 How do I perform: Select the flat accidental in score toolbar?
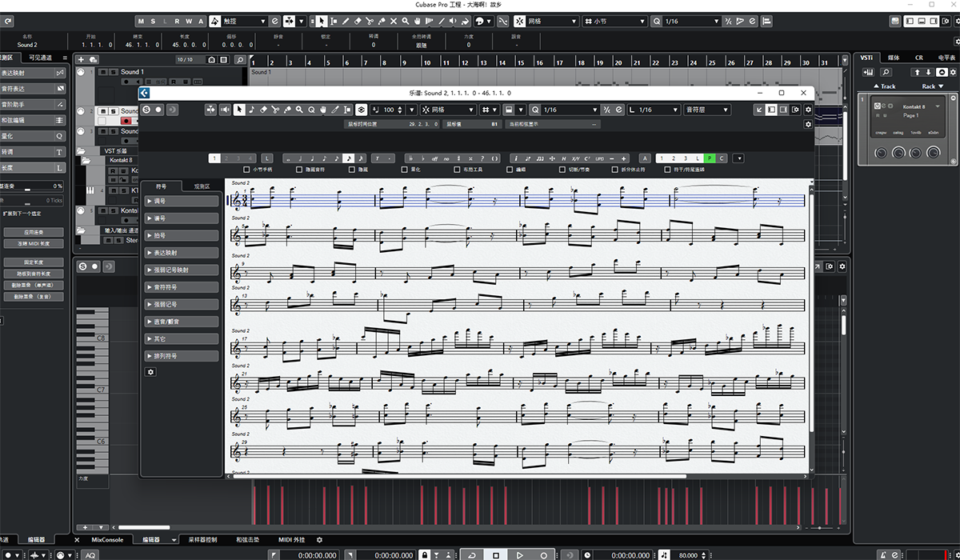(x=424, y=158)
